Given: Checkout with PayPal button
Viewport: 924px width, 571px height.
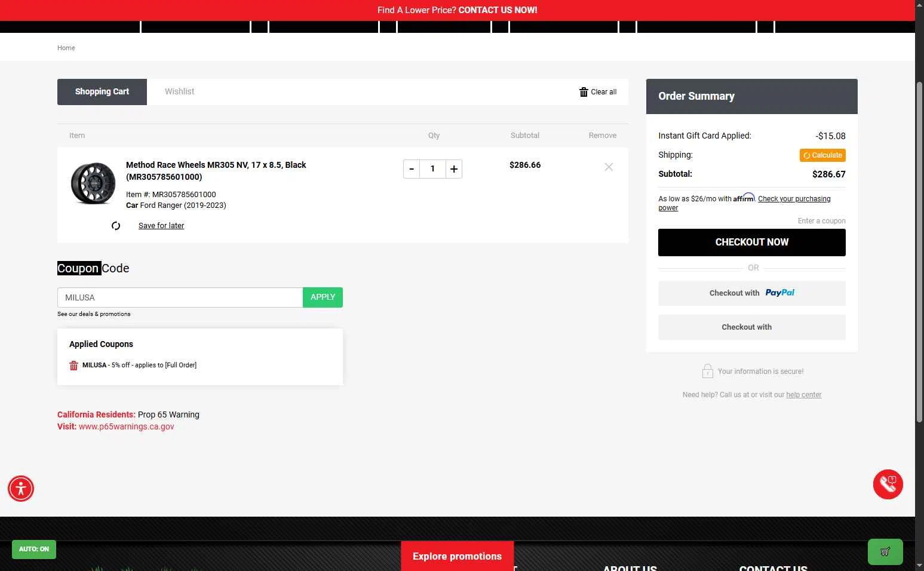Looking at the screenshot, I should pos(752,293).
